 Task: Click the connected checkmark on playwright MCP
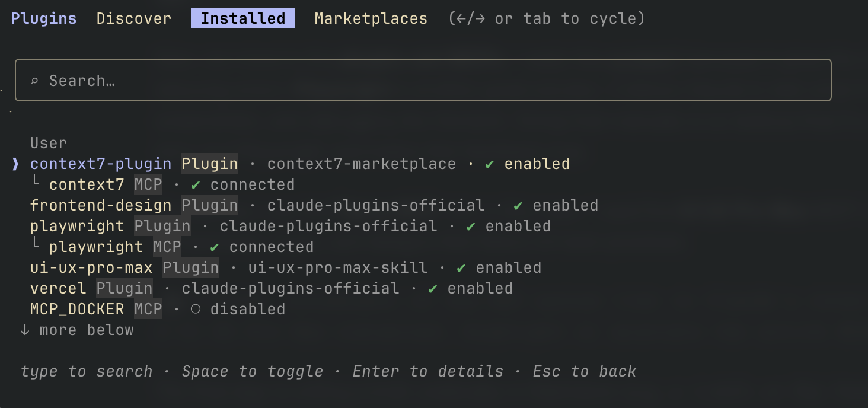(x=215, y=247)
